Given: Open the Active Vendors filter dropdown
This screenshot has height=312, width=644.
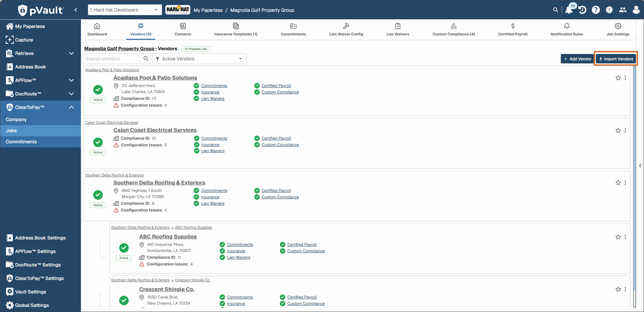Looking at the screenshot, I should 199,59.
